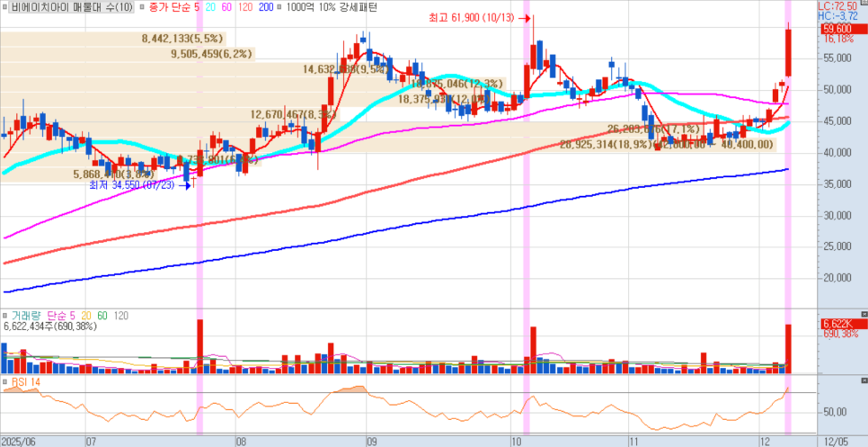Click the volume 단순 5 moving average label
The height and width of the screenshot is (447, 868).
(x=61, y=315)
